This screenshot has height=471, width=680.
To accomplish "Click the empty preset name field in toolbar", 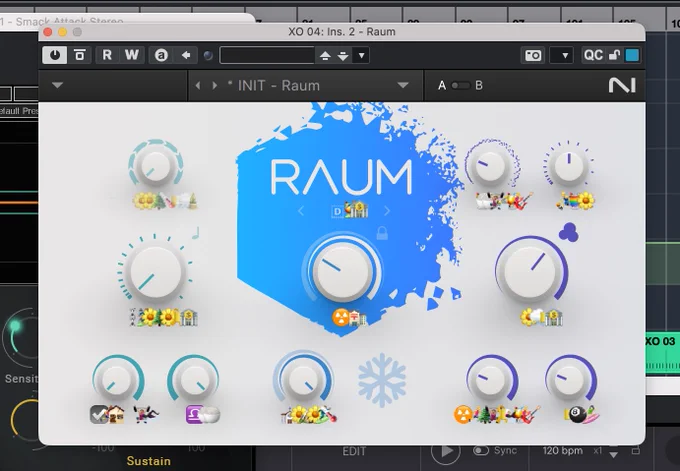I will click(267, 55).
